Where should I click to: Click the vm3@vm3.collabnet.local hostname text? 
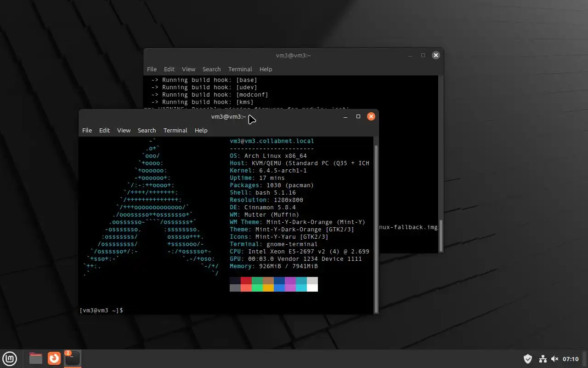272,141
